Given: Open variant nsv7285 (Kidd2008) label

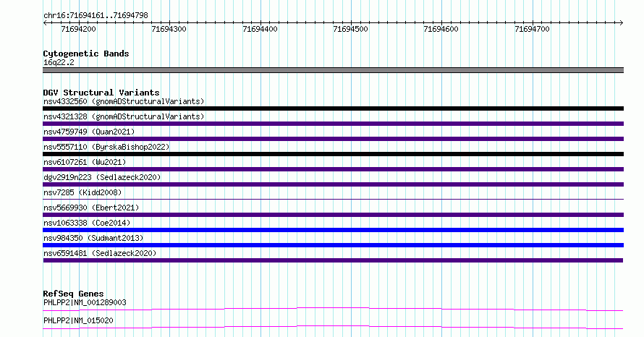Looking at the screenshot, I should (82, 192).
